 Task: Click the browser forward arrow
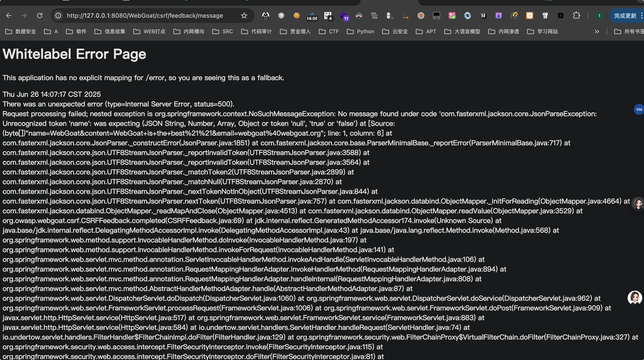coord(24,16)
